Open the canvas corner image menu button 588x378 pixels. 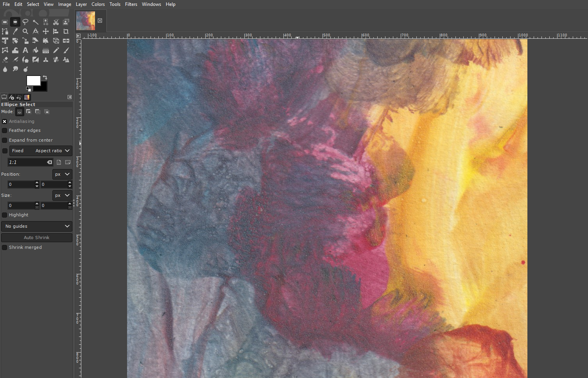click(x=78, y=36)
